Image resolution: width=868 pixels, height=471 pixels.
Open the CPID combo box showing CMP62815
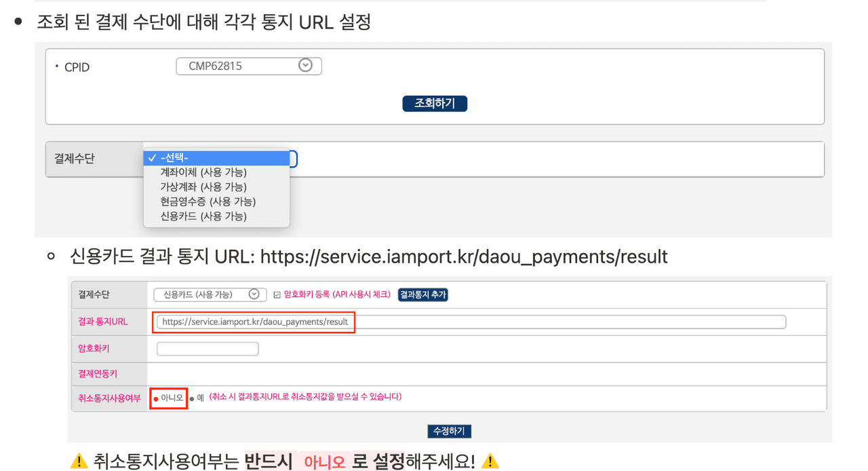[x=248, y=66]
